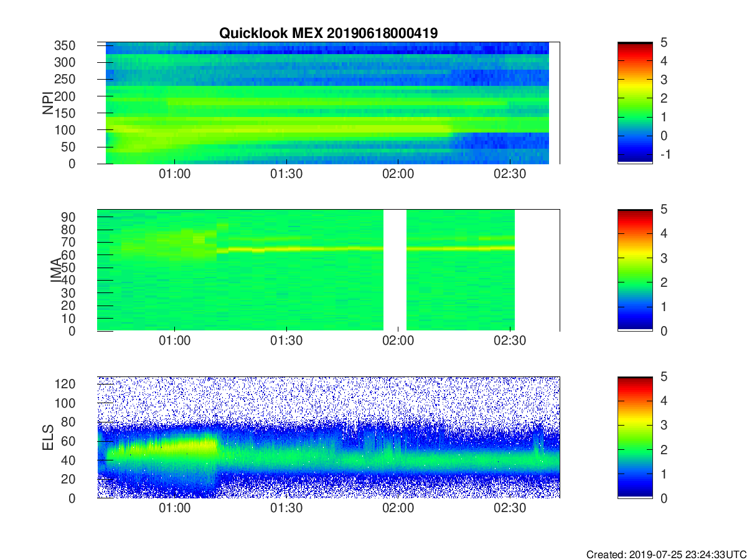This screenshot has height=560, width=747.
Task: Click the 02:30 tick under the IMA plot
Action: pos(509,342)
